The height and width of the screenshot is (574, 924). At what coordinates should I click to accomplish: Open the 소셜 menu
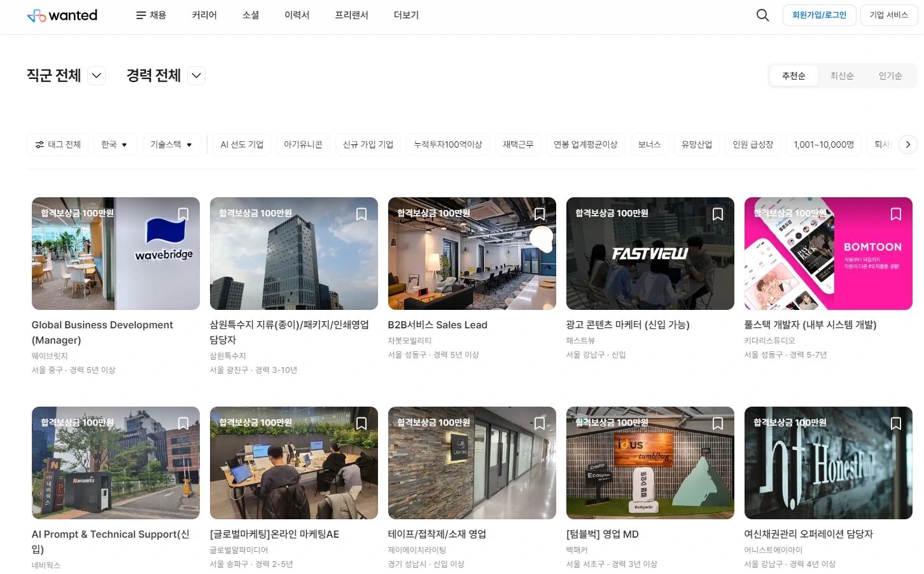click(x=251, y=15)
